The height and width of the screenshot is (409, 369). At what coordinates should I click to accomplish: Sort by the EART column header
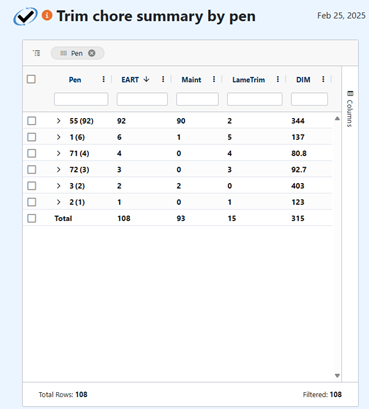pos(130,80)
